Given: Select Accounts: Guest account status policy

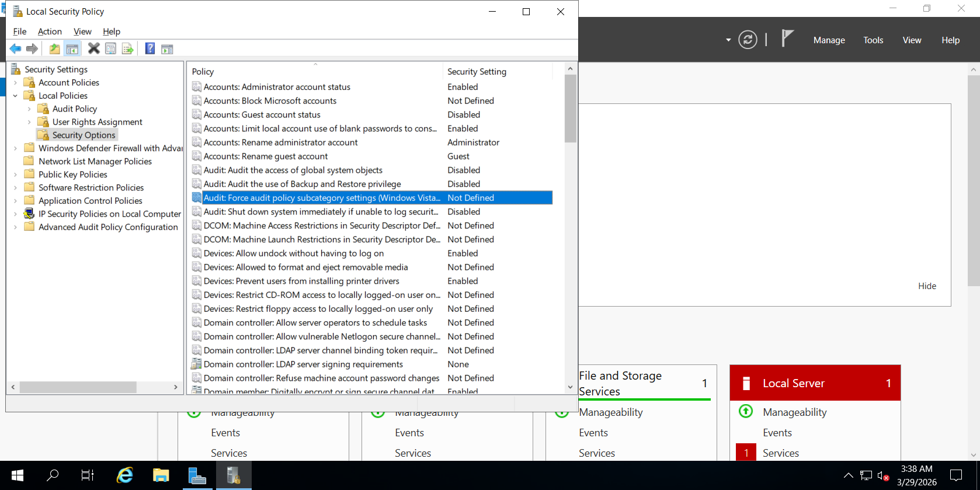Looking at the screenshot, I should coord(262,115).
